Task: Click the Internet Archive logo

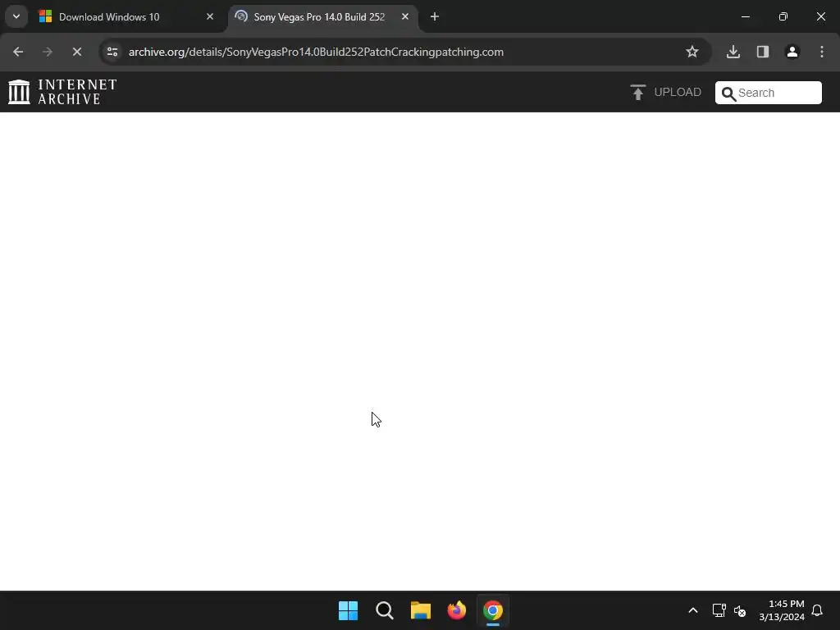Action: click(62, 92)
